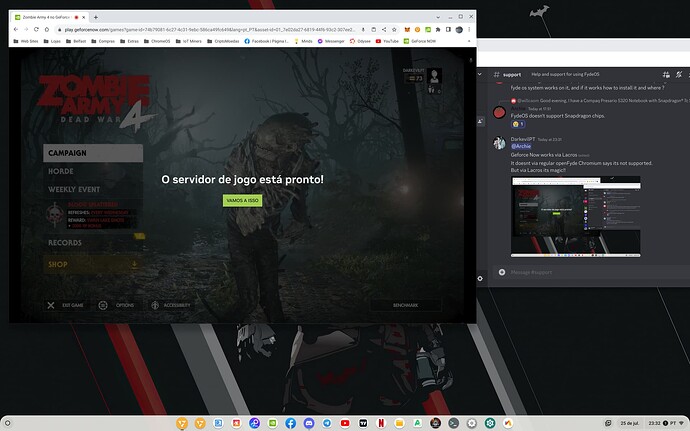Open the screenshot thumbnail in Discord chat
Image resolution: width=690 pixels, height=431 pixels.
pos(576,217)
